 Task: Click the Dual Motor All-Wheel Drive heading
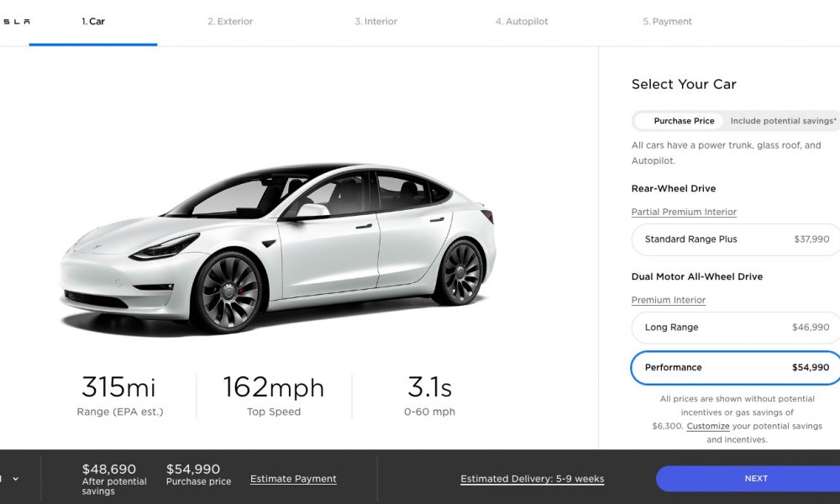click(x=697, y=277)
